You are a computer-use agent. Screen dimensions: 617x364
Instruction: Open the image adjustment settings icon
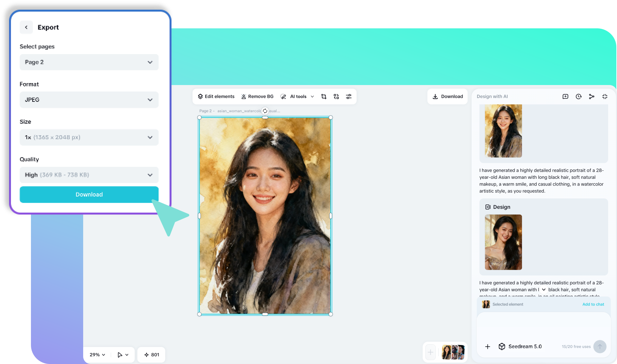coord(348,96)
